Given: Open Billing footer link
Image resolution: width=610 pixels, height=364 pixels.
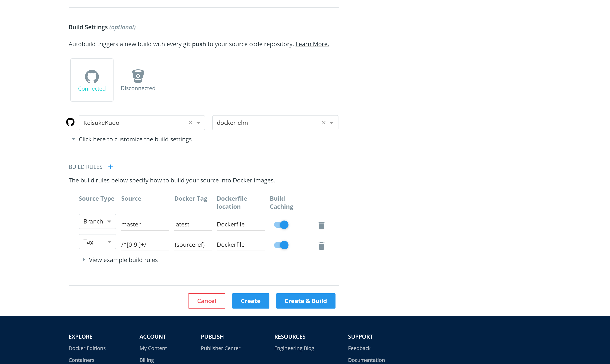Looking at the screenshot, I should coord(147,360).
